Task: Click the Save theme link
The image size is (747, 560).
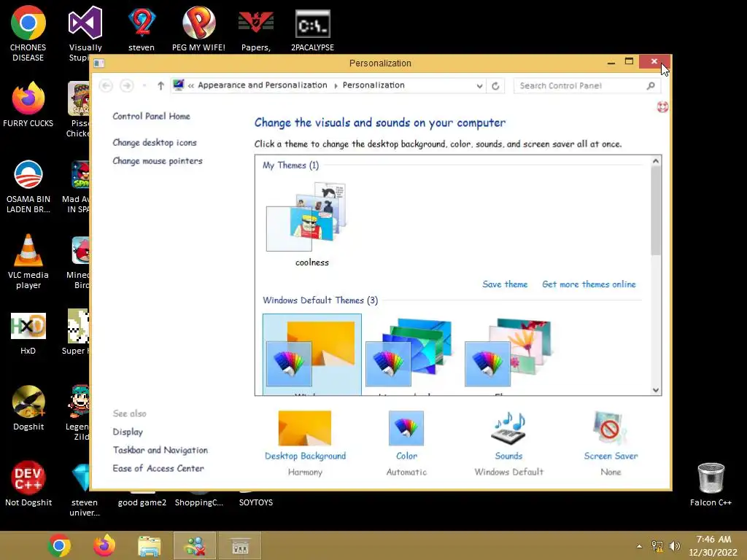Action: (505, 284)
